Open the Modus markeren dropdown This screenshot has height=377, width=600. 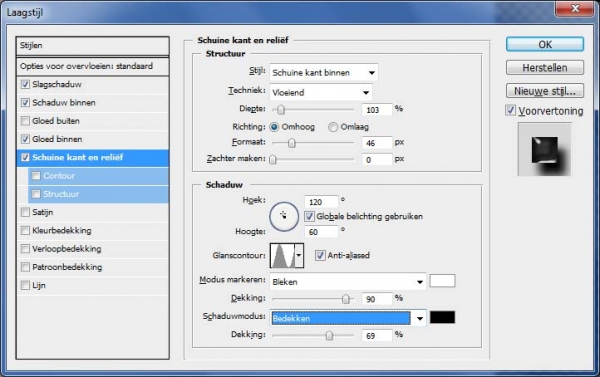coord(347,282)
